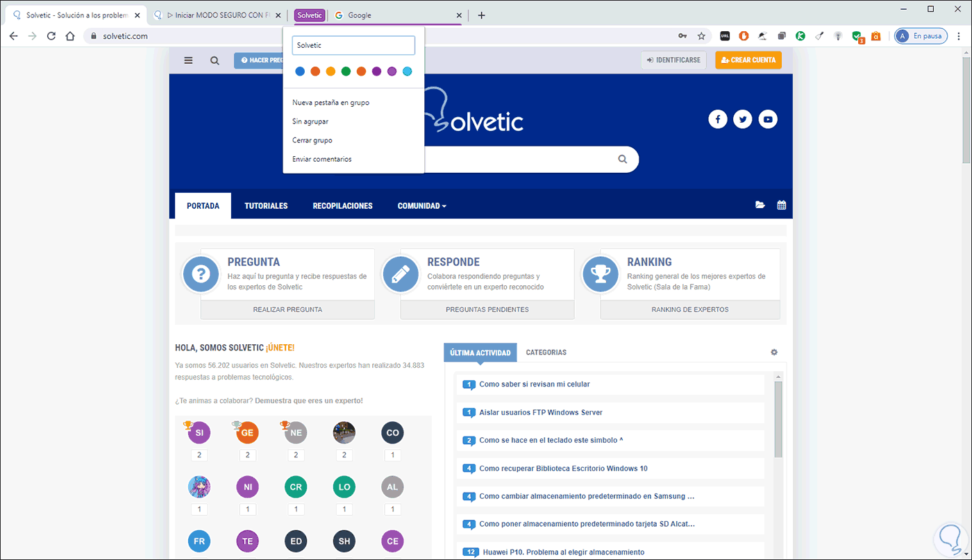Open Chrome's three-dot menu

[958, 36]
